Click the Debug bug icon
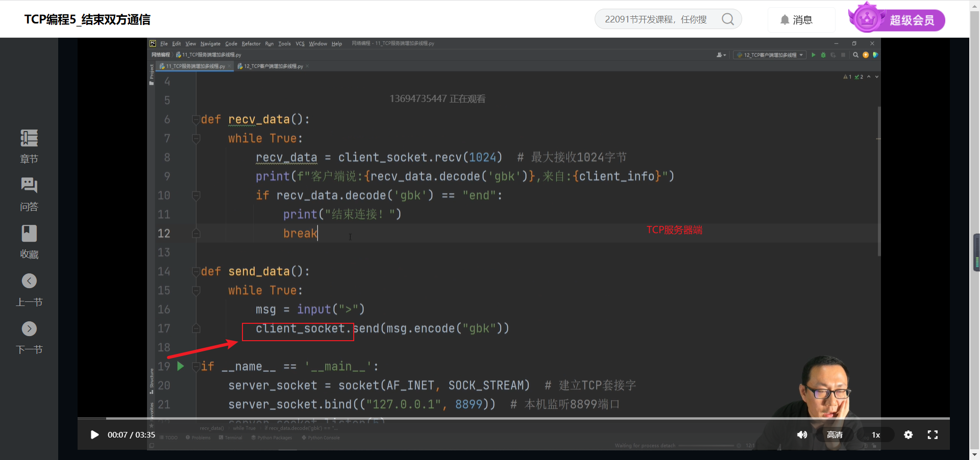Screen dimensions: 980x460 (823, 55)
